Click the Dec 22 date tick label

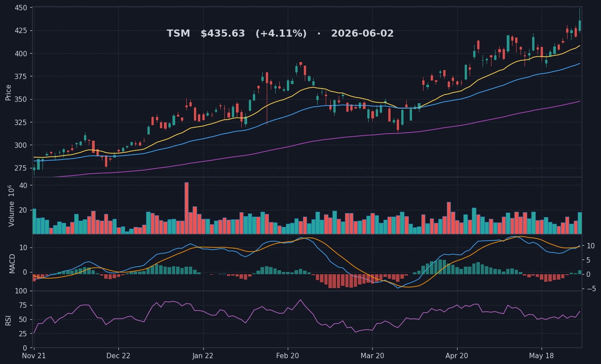point(118,356)
